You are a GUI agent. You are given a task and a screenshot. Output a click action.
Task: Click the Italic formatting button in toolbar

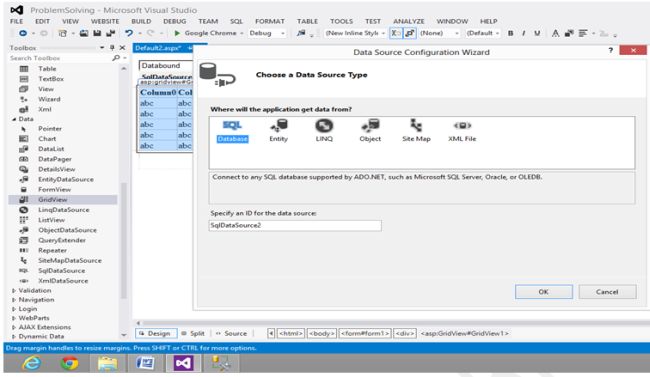[x=524, y=33]
